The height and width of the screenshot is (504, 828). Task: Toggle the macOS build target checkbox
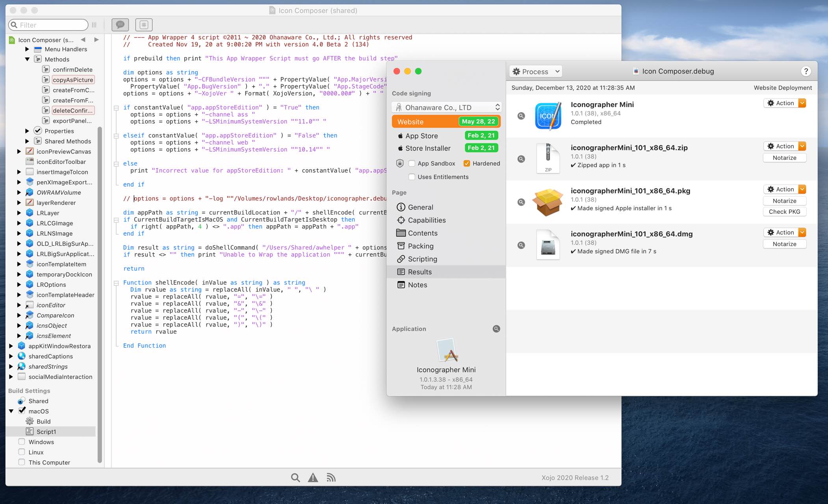pyautogui.click(x=22, y=411)
